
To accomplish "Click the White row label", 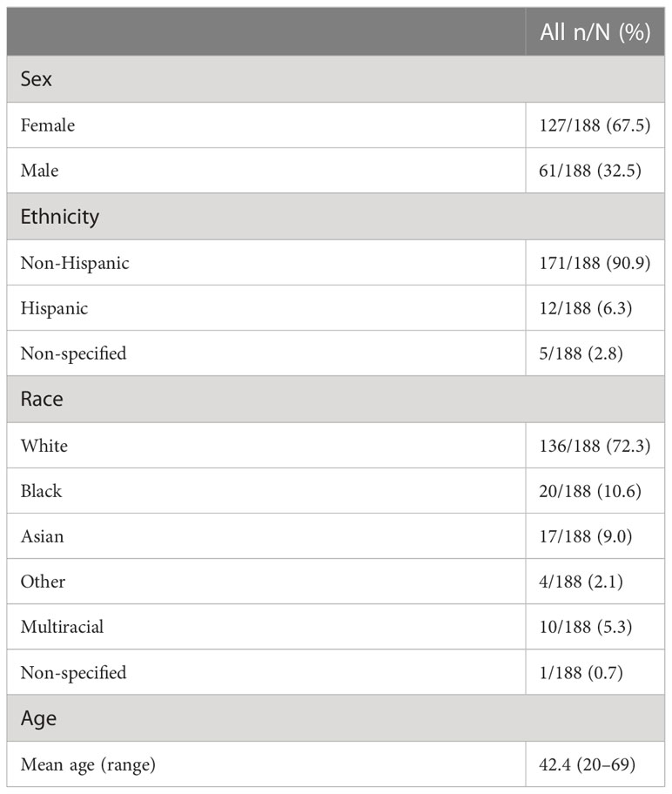I will tap(44, 446).
